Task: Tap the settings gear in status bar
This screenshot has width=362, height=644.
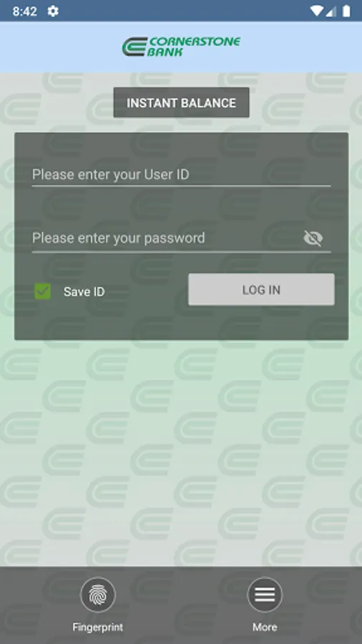Action: coord(53,11)
